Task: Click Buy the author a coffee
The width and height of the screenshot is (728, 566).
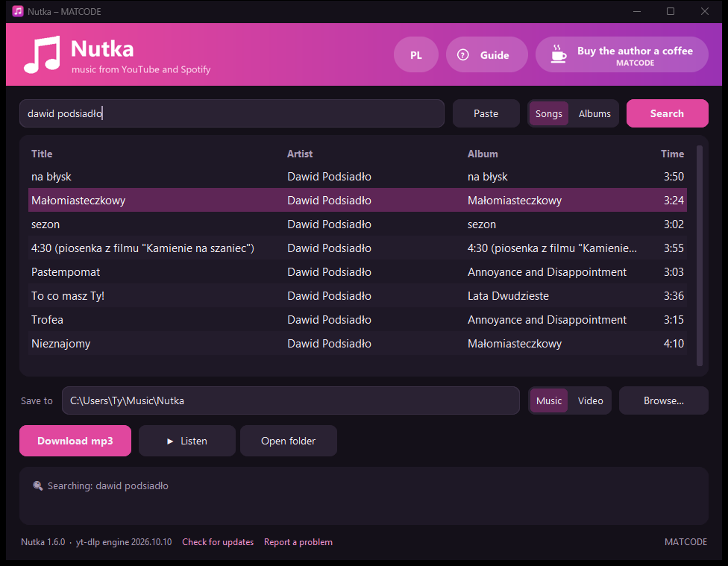Action: [621, 54]
